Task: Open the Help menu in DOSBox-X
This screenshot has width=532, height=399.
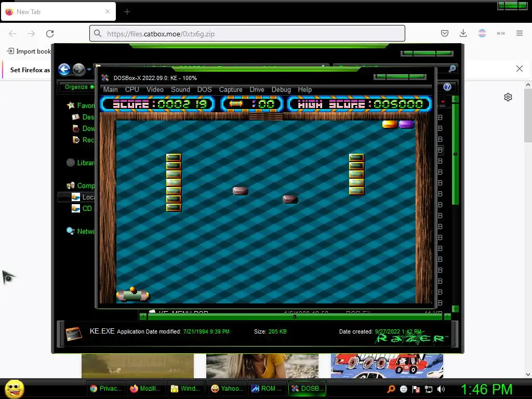Action: [304, 89]
